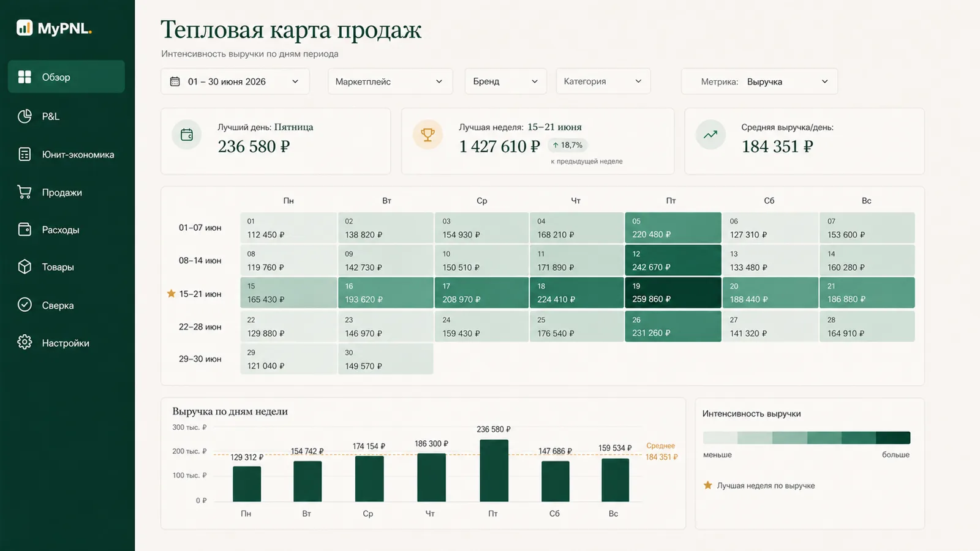Click the Ср bar in weekday revenue chart
Viewport: 980px width, 551px height.
(x=369, y=479)
